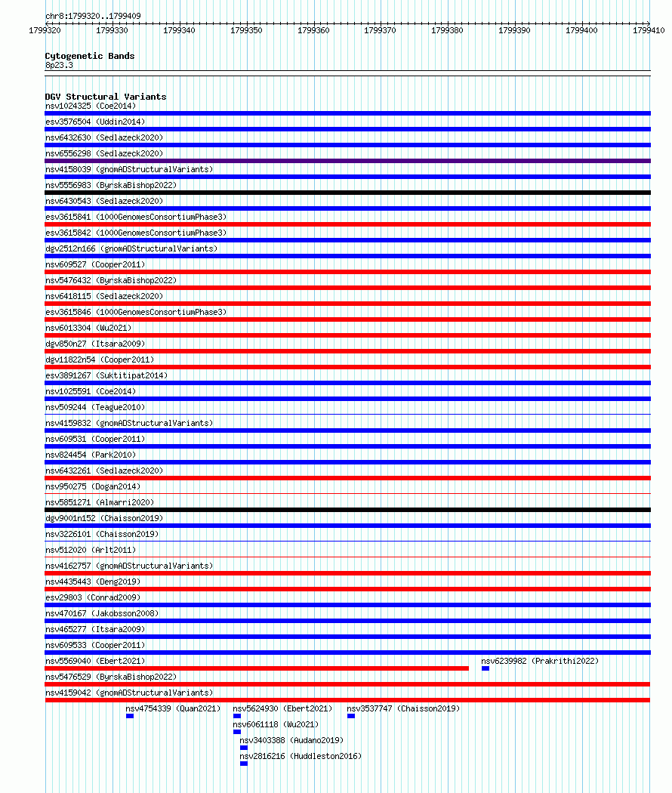Open nsv512020 (Arlt2011) variant
The width and height of the screenshot is (672, 793).
pyautogui.click(x=91, y=550)
